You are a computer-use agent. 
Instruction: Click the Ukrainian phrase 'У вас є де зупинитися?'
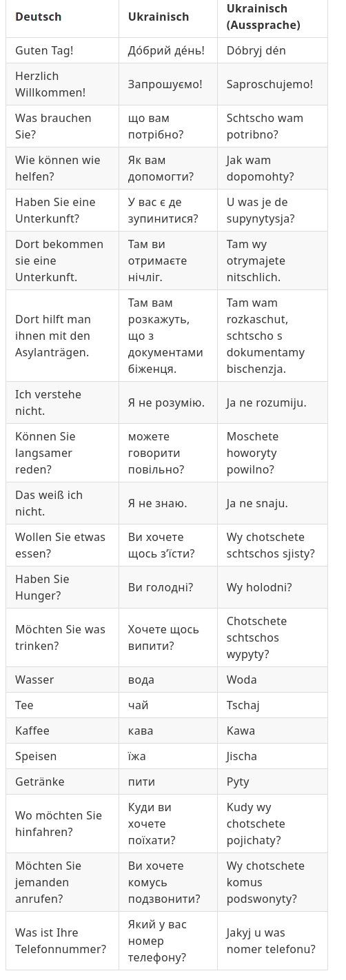(163, 210)
